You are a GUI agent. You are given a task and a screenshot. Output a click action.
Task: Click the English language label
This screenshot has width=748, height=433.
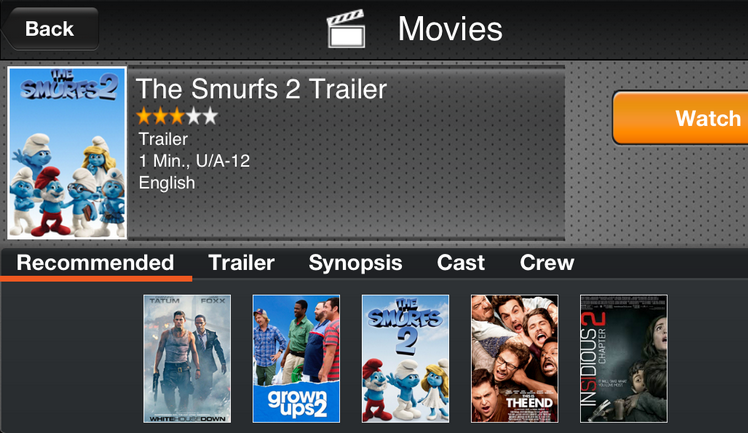[x=167, y=183]
